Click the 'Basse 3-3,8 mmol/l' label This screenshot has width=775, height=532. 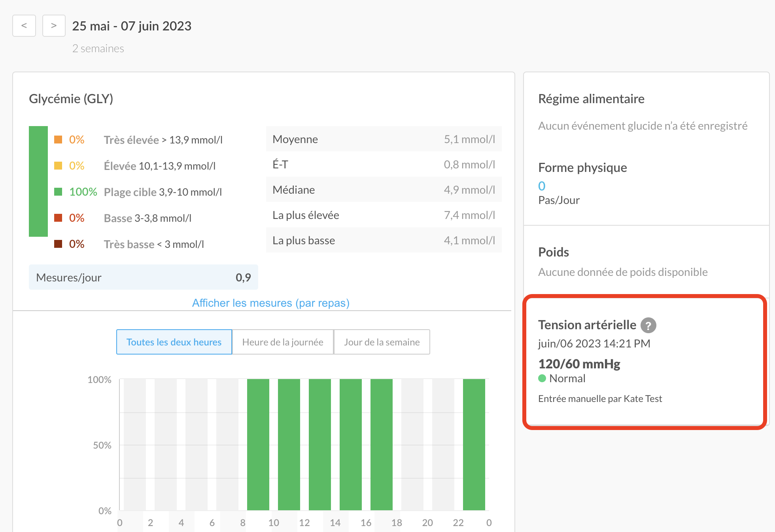[x=147, y=218]
